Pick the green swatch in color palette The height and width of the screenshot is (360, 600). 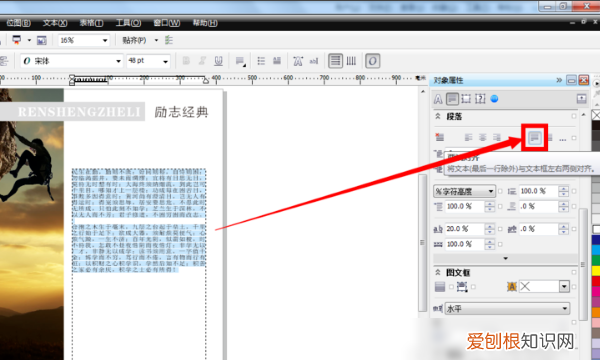596,260
